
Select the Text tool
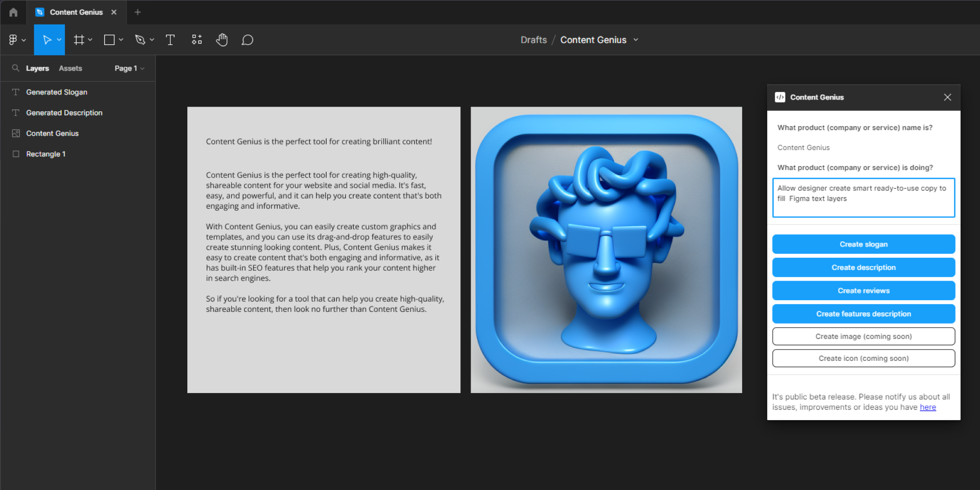(x=170, y=40)
